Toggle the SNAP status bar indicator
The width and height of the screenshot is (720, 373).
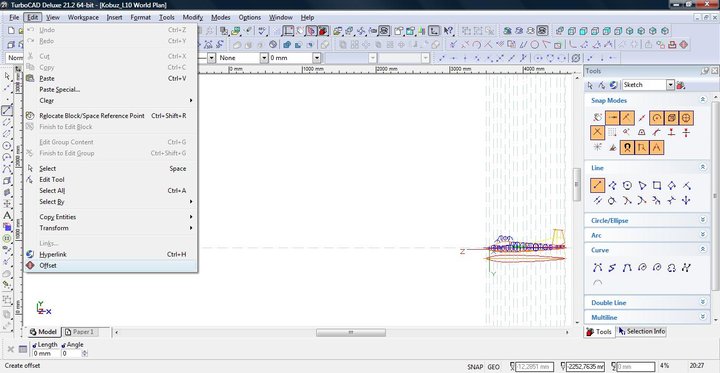tap(475, 367)
